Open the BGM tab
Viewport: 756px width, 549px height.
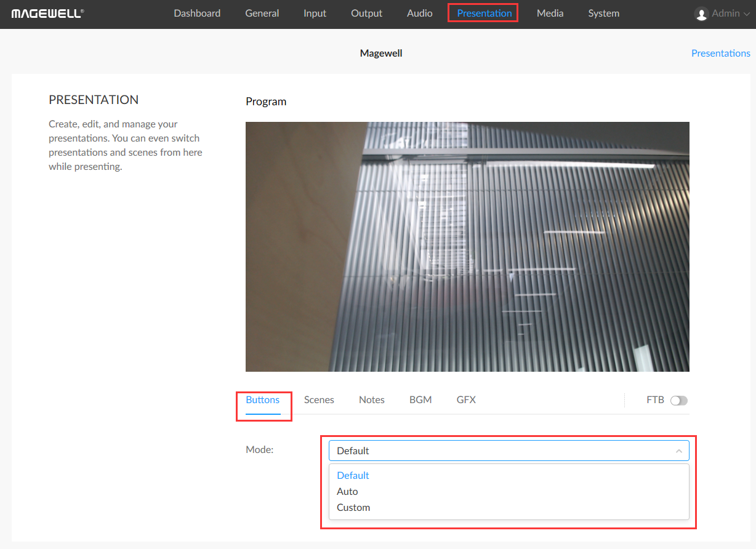[x=420, y=399]
